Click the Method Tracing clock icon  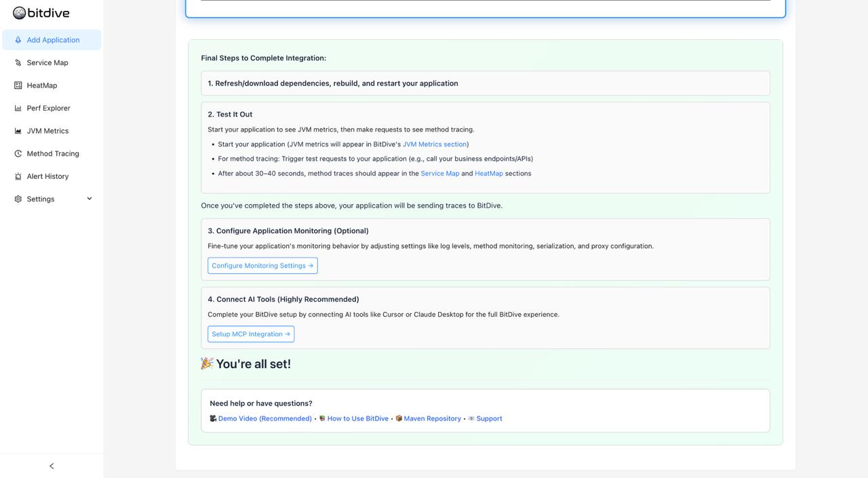pos(18,154)
